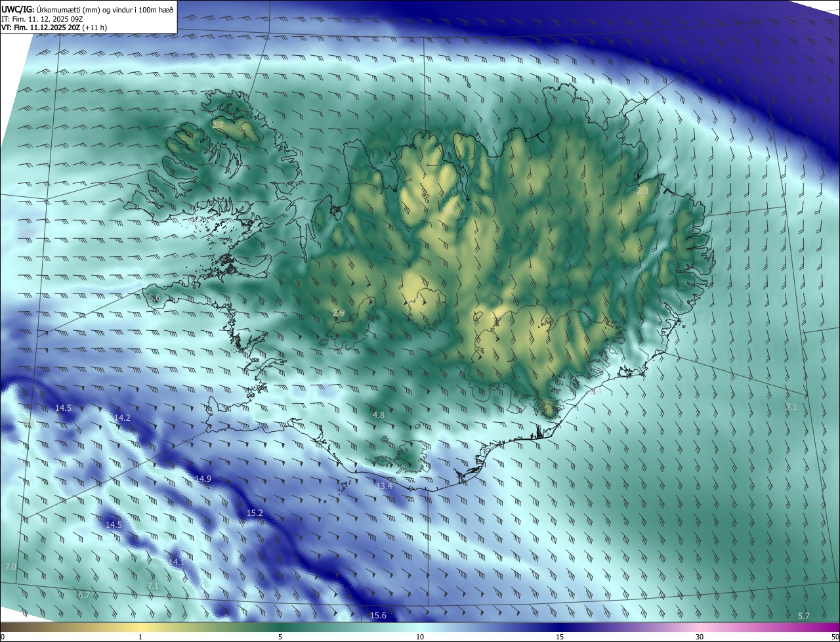Click the 7.0 value at the left edge
This screenshot has height=642, width=840.
point(10,567)
